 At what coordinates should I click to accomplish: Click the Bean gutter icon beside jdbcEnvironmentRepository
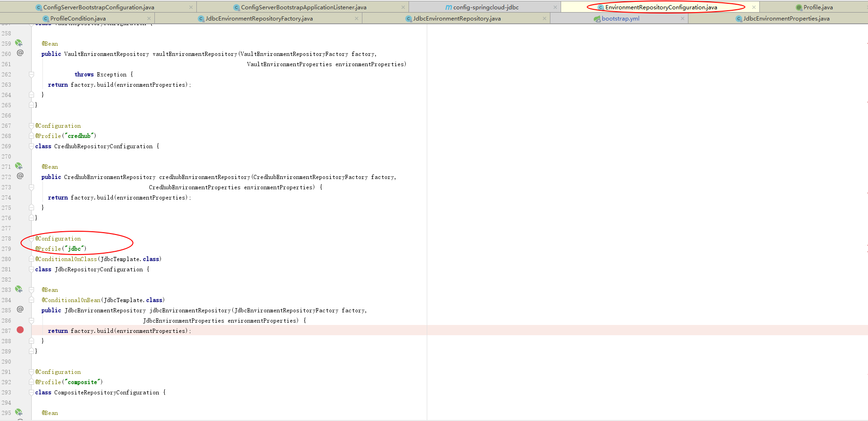tap(19, 289)
